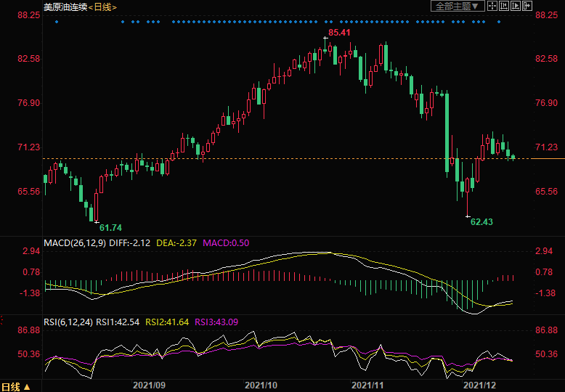This screenshot has width=565, height=392.
Task: Click the range statistics icon with vertical bar
Action: click(x=503, y=7)
